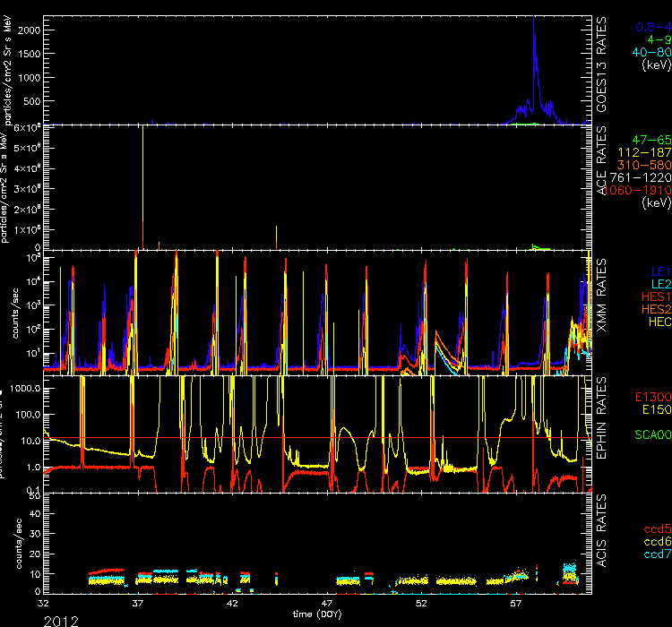Image resolution: width=672 pixels, height=627 pixels.
Task: Click the 310-580 ACE legend label
Action: point(646,167)
